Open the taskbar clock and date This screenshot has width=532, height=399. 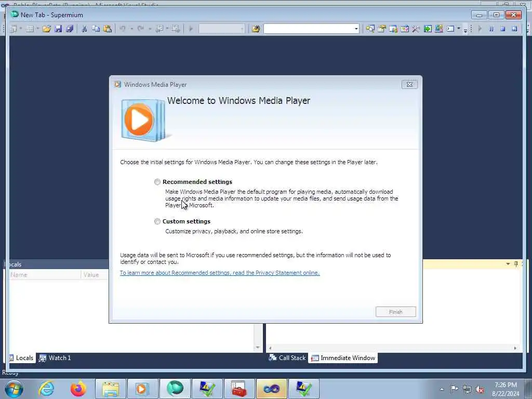(506, 389)
